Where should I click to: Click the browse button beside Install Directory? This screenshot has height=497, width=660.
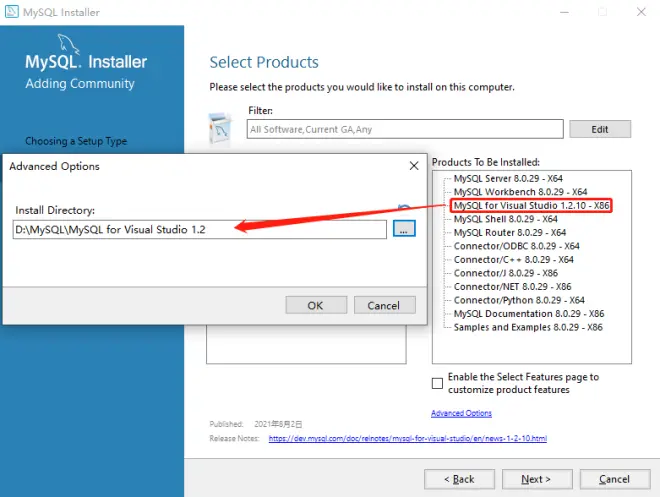(x=404, y=229)
